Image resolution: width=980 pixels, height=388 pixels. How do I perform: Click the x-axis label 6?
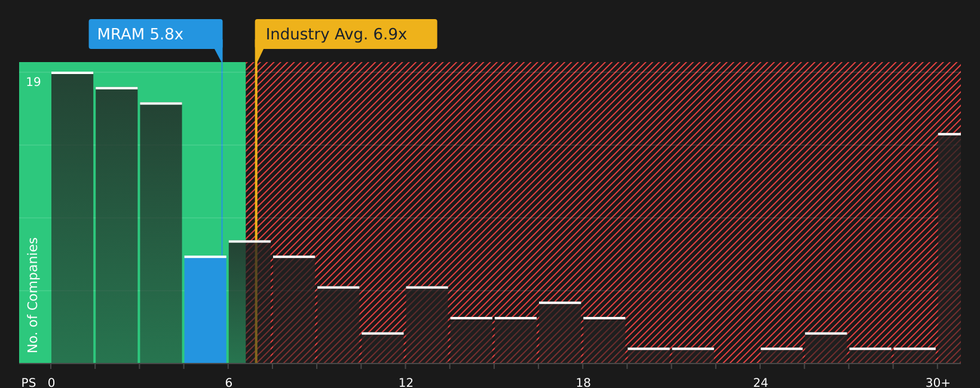coord(229,383)
